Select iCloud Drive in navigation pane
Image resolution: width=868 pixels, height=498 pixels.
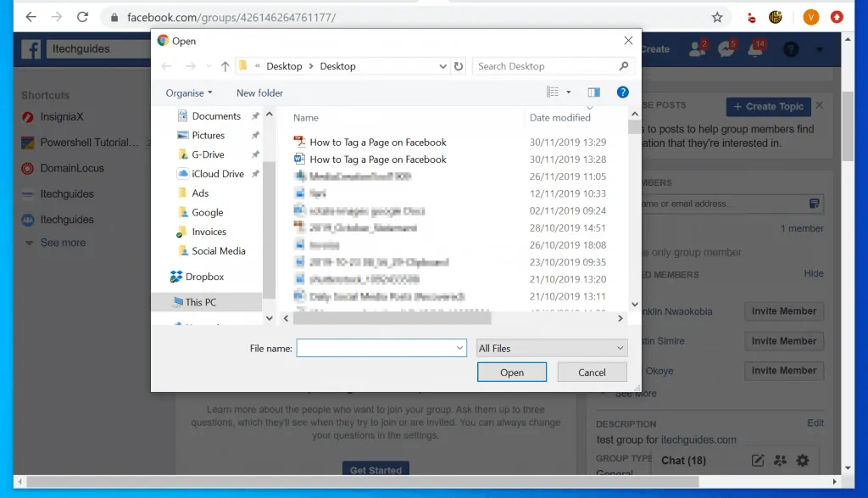(x=218, y=174)
